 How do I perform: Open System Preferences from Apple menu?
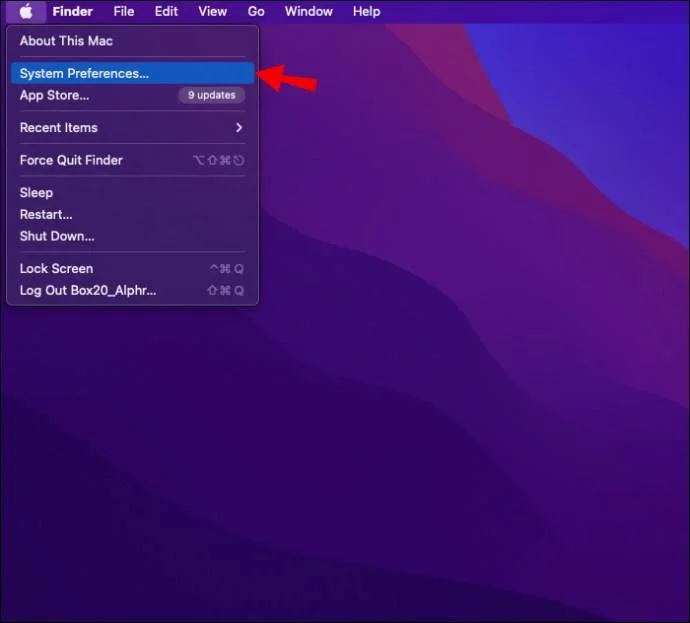coord(132,73)
